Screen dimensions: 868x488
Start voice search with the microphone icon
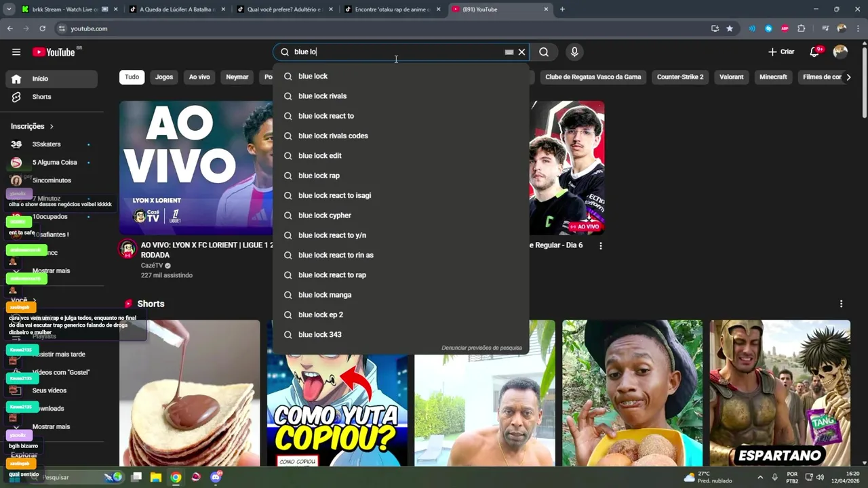[x=574, y=52]
